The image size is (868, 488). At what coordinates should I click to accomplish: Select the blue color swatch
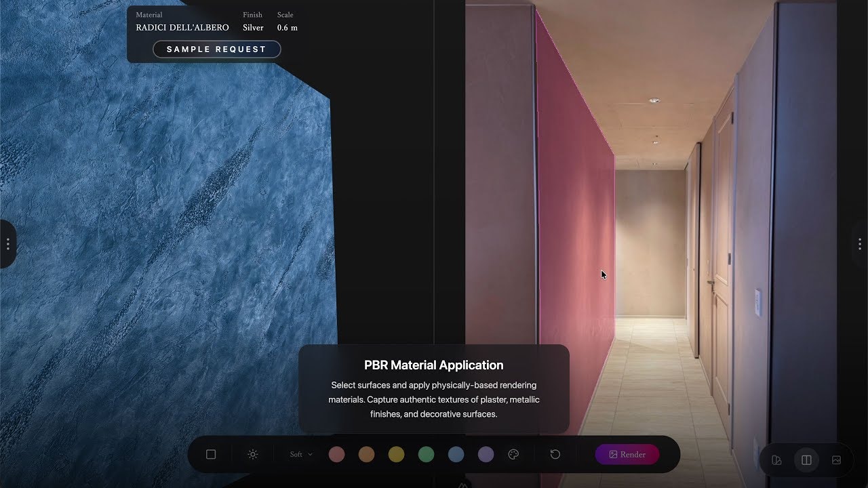coord(456,454)
